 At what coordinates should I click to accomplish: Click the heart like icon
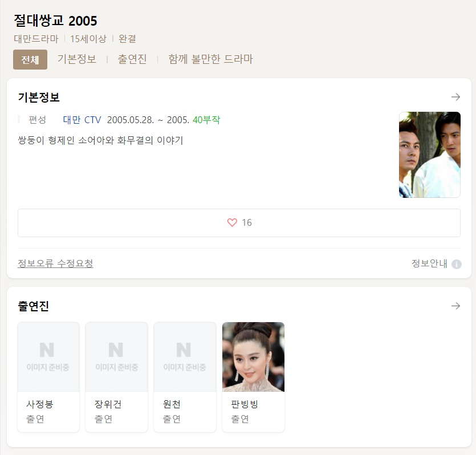(232, 222)
